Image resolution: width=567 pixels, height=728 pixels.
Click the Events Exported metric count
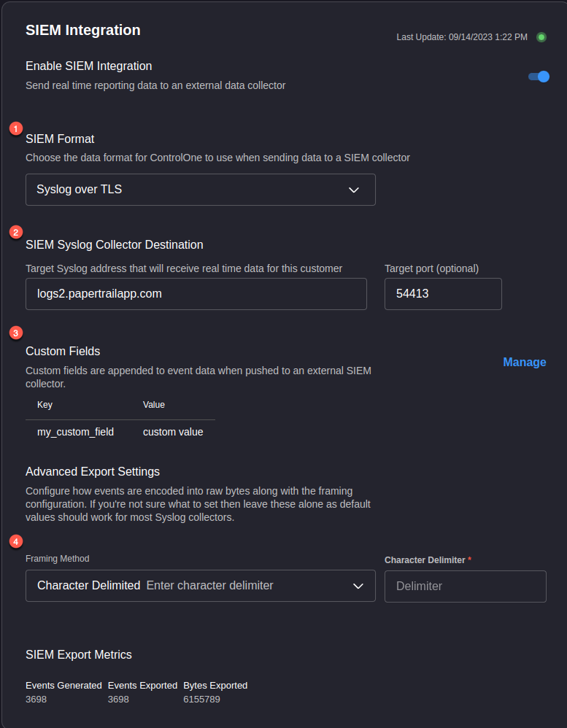click(118, 700)
